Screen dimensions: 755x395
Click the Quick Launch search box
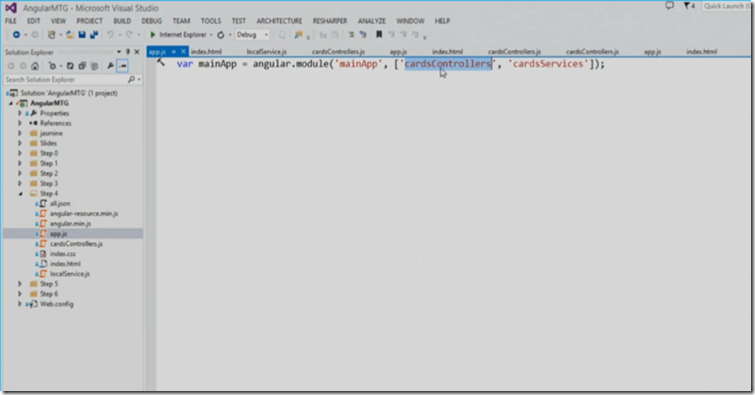(x=727, y=6)
